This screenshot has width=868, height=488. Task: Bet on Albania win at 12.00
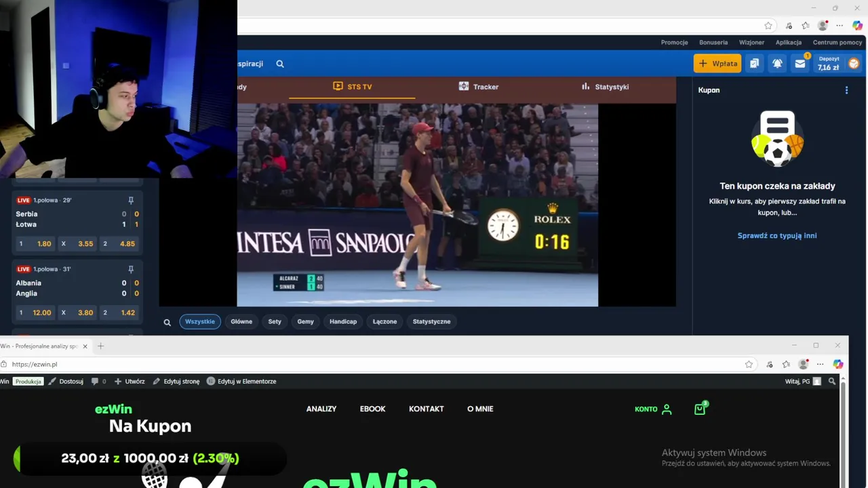[35, 312]
